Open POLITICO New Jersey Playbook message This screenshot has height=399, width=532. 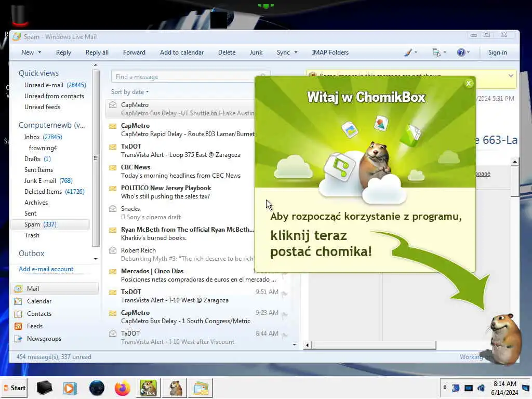pyautogui.click(x=180, y=192)
